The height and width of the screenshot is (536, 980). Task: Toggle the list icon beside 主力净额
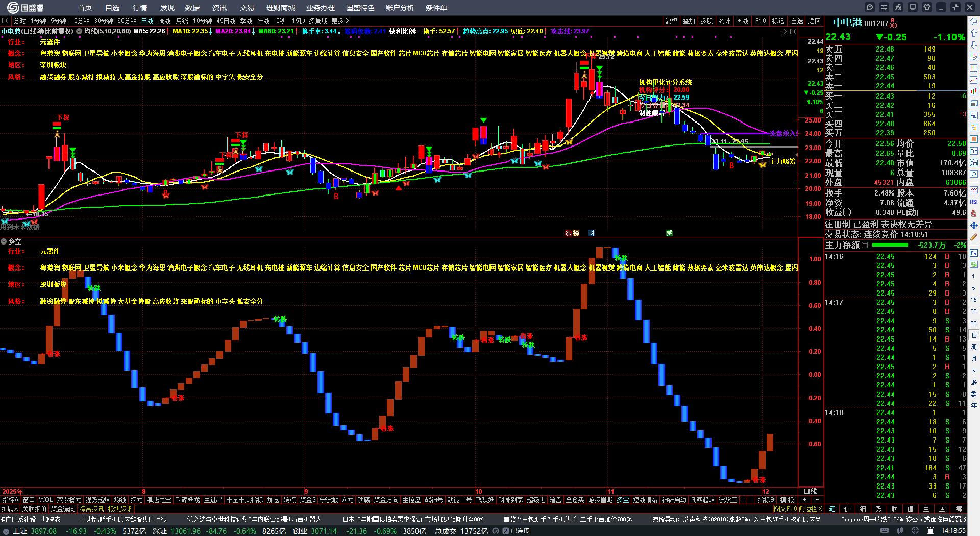(x=865, y=245)
